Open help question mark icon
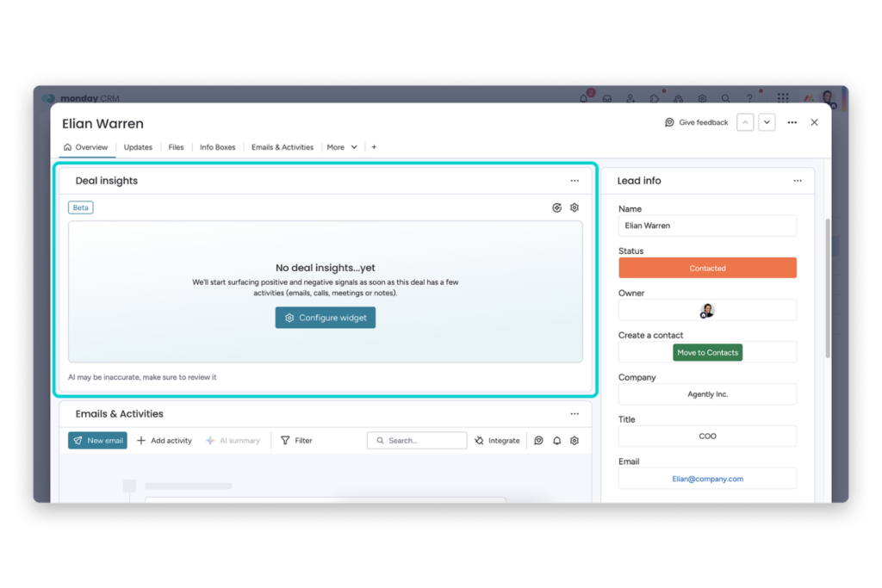Image resolution: width=882 pixels, height=588 pixels. tap(749, 98)
